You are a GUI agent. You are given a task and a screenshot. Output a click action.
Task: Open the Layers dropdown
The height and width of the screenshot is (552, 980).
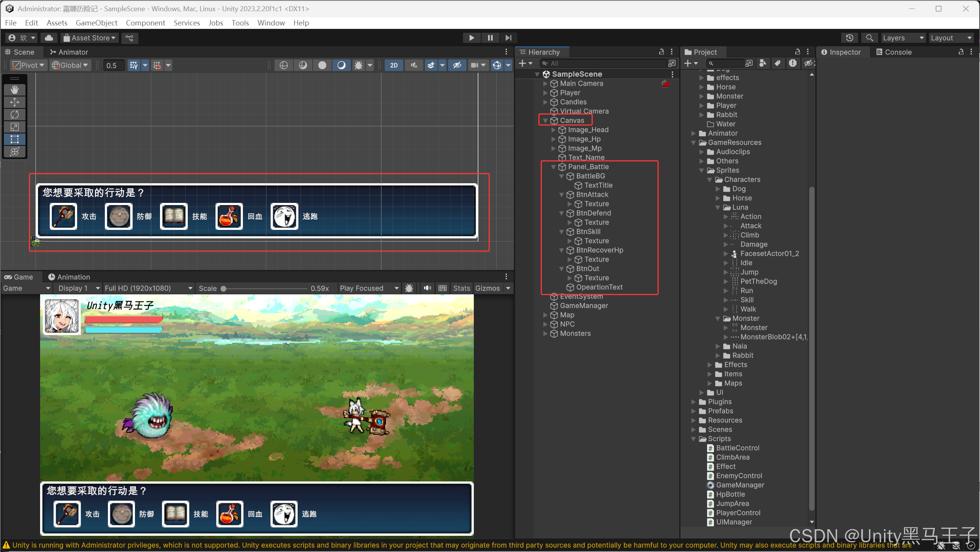point(903,38)
